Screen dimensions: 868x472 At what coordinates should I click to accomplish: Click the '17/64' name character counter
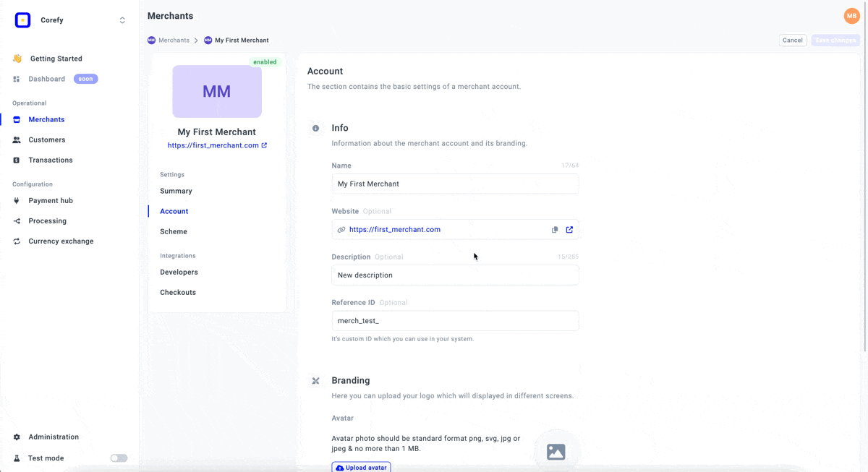coord(570,166)
